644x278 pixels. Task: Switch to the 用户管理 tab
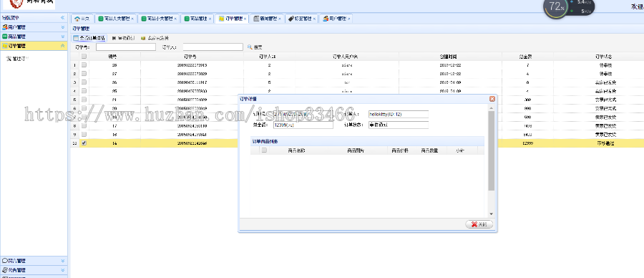[334, 19]
